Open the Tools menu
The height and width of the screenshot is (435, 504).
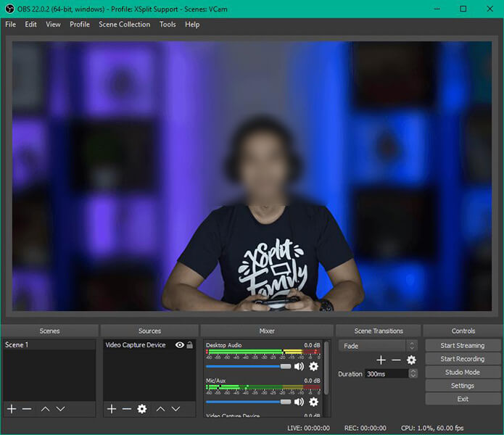point(168,25)
